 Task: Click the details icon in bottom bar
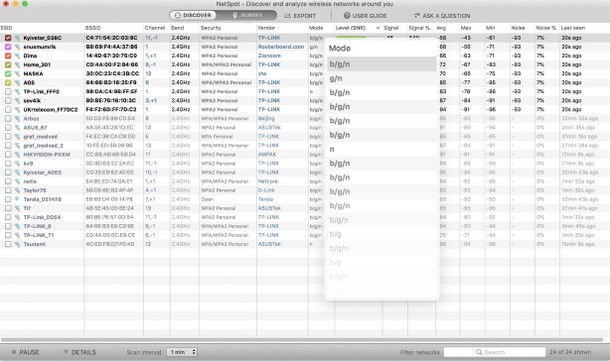(66, 352)
